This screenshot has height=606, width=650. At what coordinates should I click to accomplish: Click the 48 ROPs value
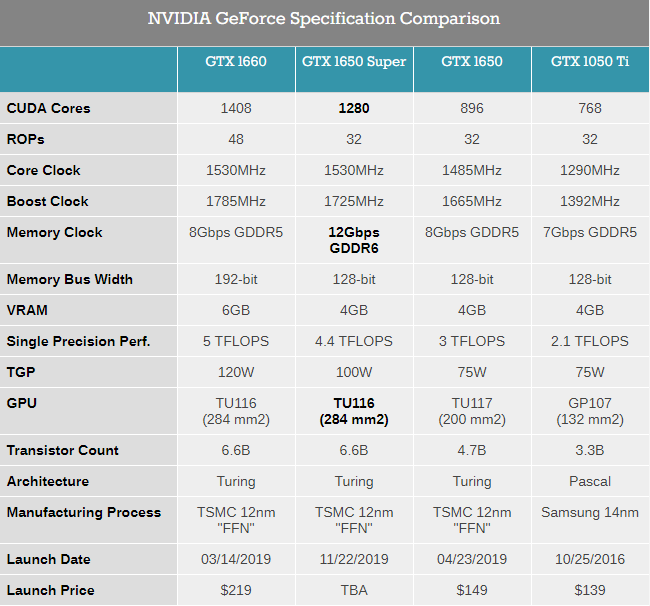(236, 139)
